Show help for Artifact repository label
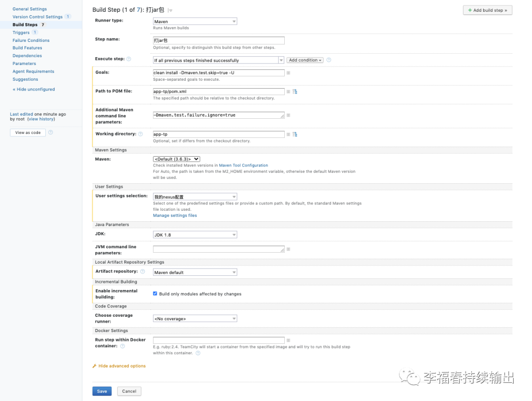 click(142, 271)
